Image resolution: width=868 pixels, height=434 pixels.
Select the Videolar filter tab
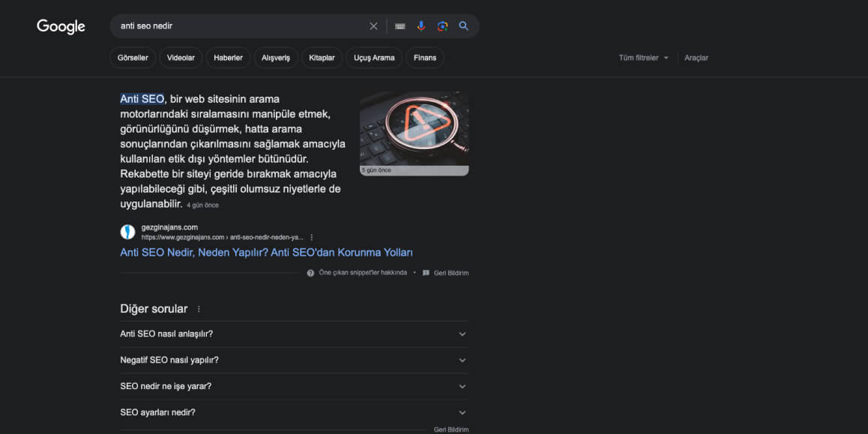(181, 58)
